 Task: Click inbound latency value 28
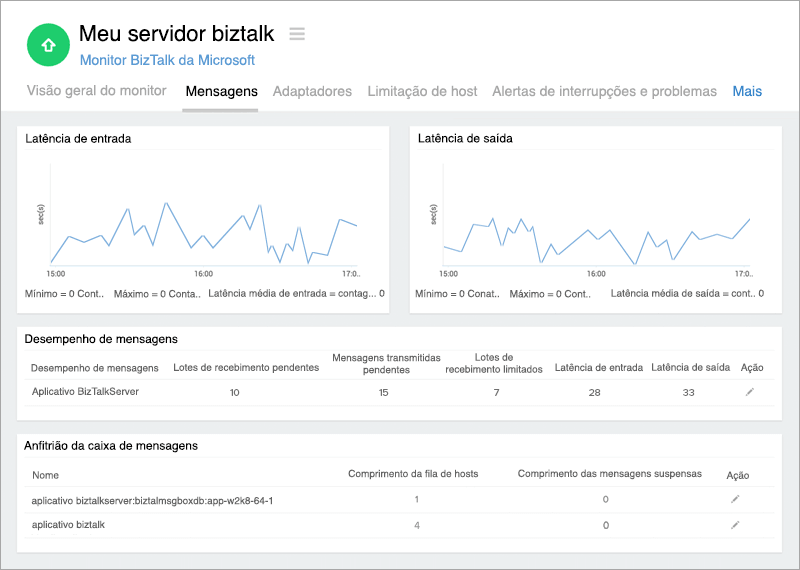[x=594, y=392]
